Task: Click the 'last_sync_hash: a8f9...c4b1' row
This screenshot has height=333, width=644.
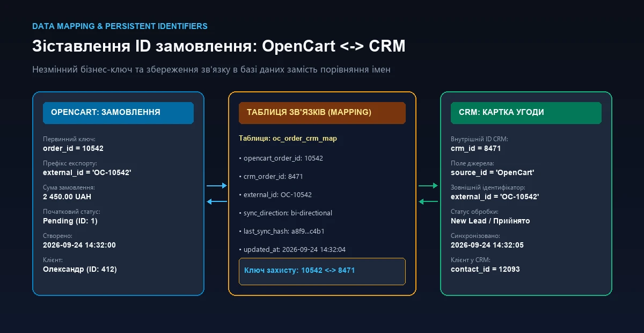Action: click(x=282, y=231)
